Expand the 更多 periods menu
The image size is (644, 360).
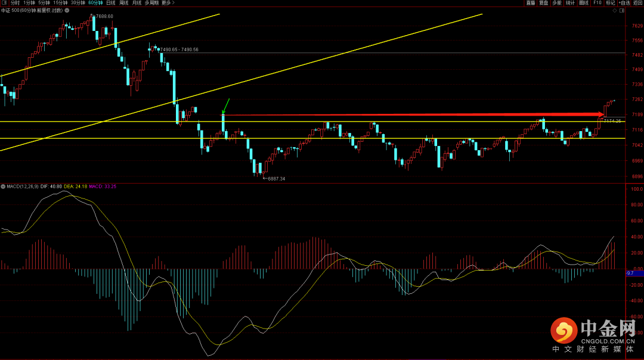click(168, 3)
